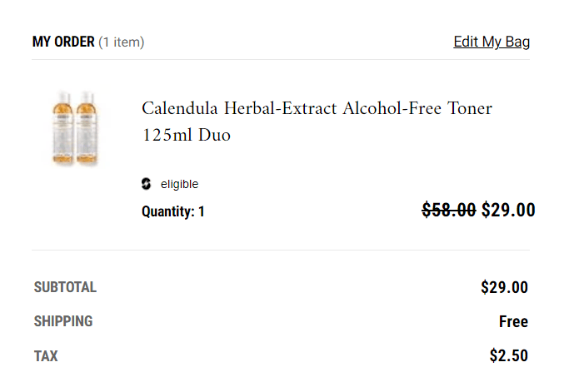
Task: Click the $29.00 subtotal amount
Action: pos(504,288)
